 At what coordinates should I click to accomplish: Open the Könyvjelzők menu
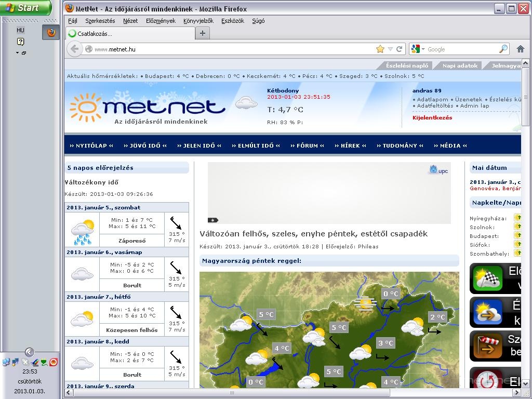198,21
